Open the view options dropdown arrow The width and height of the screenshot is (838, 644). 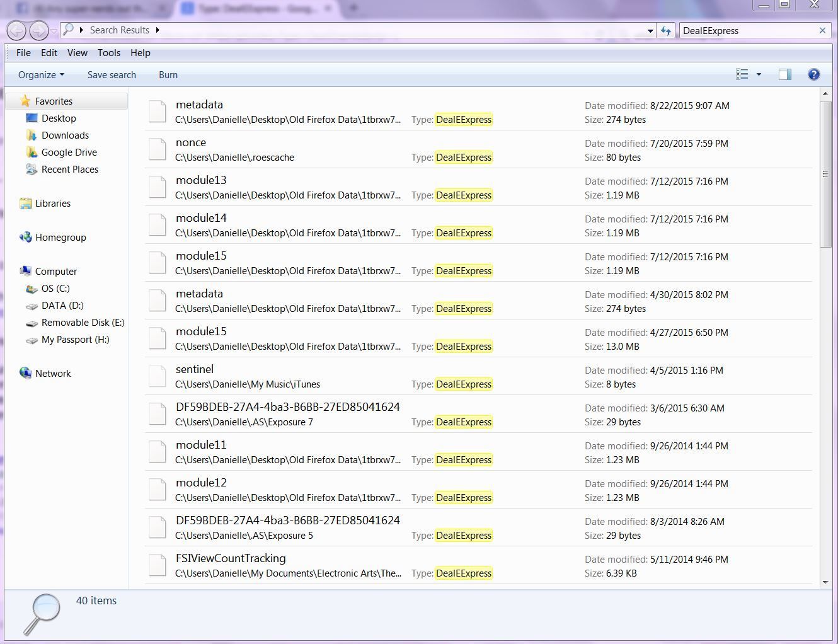pyautogui.click(x=759, y=74)
